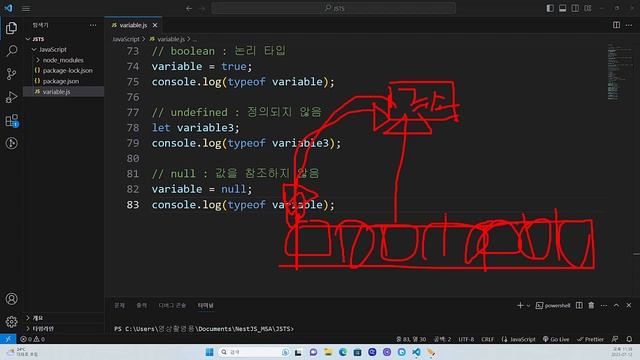Open the Extensions view

11,120
